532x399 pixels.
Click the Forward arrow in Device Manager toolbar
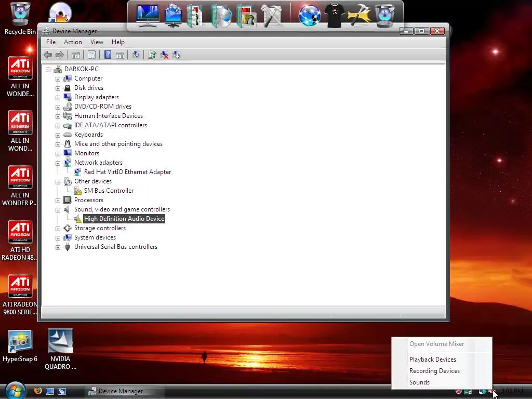coord(60,55)
